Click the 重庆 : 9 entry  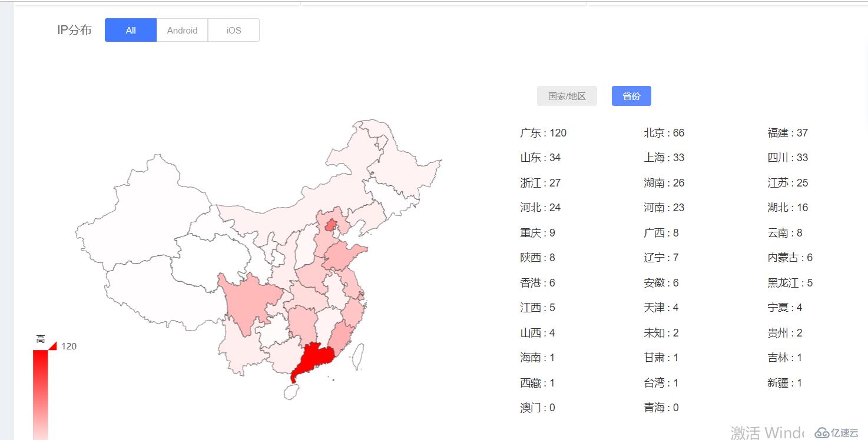click(x=538, y=233)
